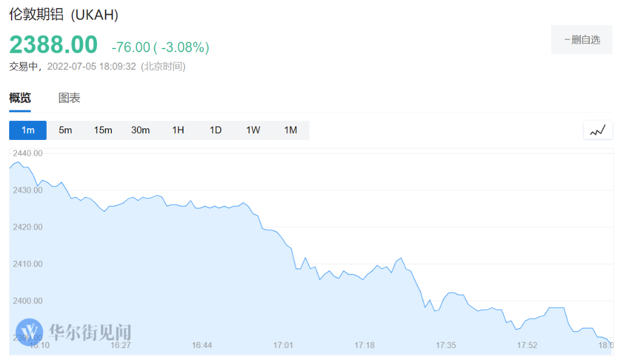Select the 1M monthly view
Screen dimensions: 629x364
click(x=291, y=130)
